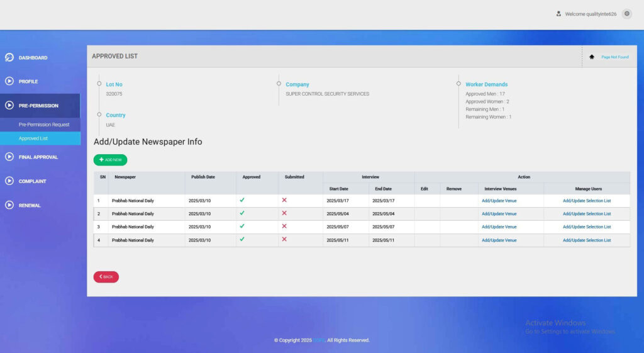Collapse the Pre-Permission sidebar menu

click(x=39, y=106)
